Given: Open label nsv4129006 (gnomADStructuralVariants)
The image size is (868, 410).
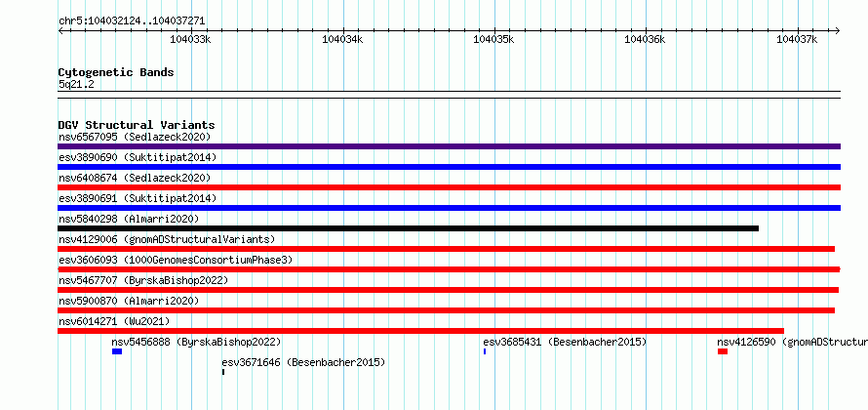Looking at the screenshot, I should (x=167, y=239).
